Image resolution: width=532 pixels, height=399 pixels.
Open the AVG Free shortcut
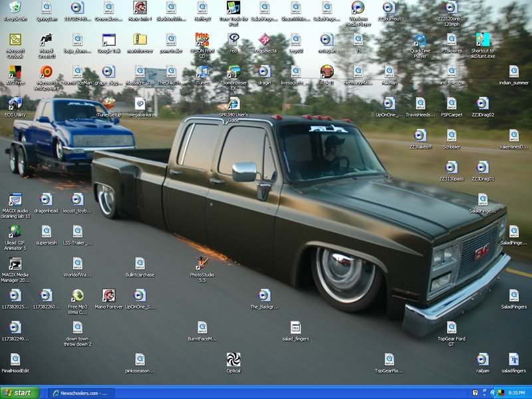coord(15,72)
